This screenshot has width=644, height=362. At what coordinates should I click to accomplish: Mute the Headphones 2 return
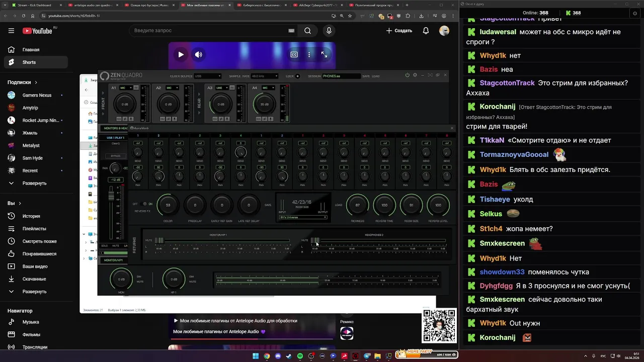coord(304,240)
